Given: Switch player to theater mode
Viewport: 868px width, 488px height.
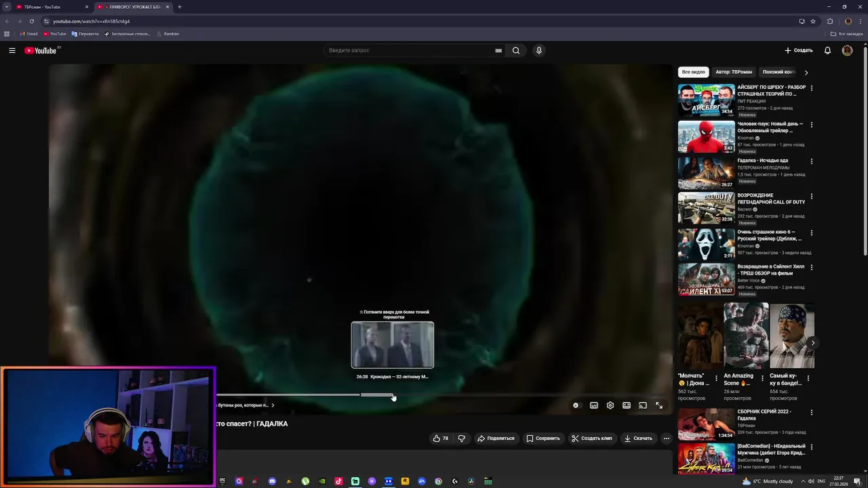Looking at the screenshot, I should [627, 405].
